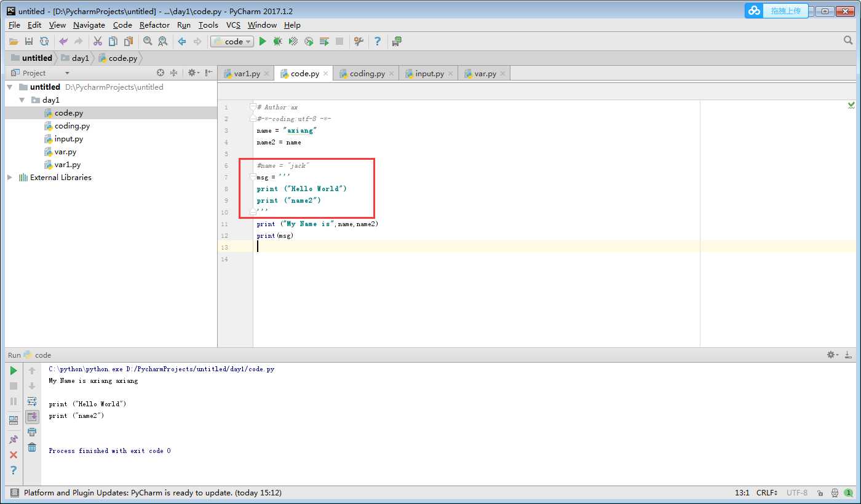Toggle read-only lock icon in status bar
This screenshot has height=504, width=861.
pyautogui.click(x=820, y=492)
